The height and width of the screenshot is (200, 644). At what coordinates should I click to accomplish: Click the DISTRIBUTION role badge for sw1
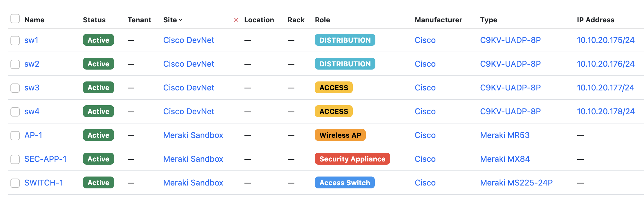[x=345, y=40]
